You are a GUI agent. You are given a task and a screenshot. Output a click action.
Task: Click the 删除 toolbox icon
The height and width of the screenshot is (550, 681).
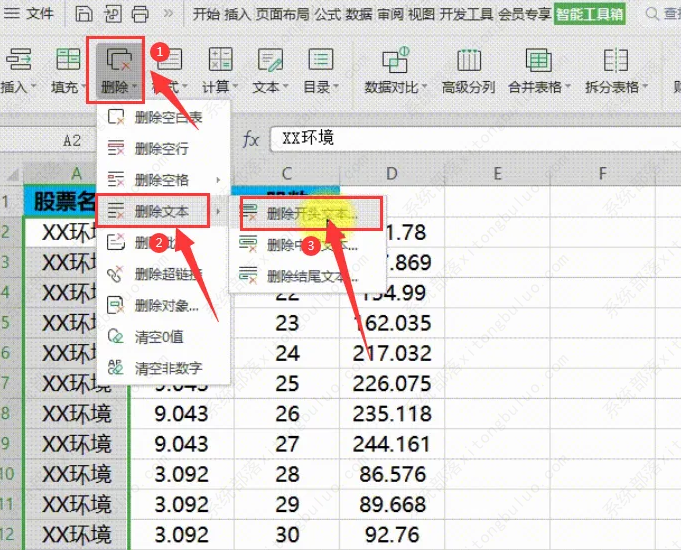tap(119, 60)
